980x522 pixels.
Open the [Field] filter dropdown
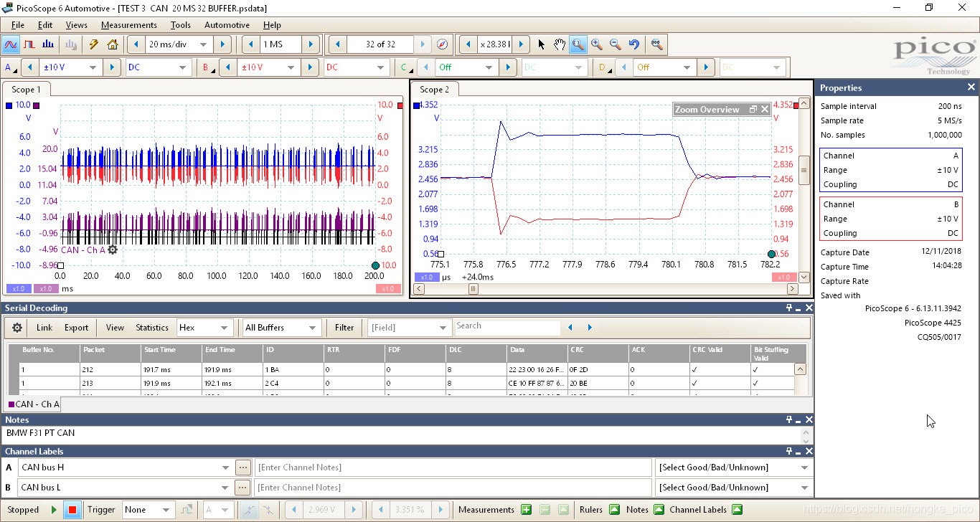coord(443,328)
